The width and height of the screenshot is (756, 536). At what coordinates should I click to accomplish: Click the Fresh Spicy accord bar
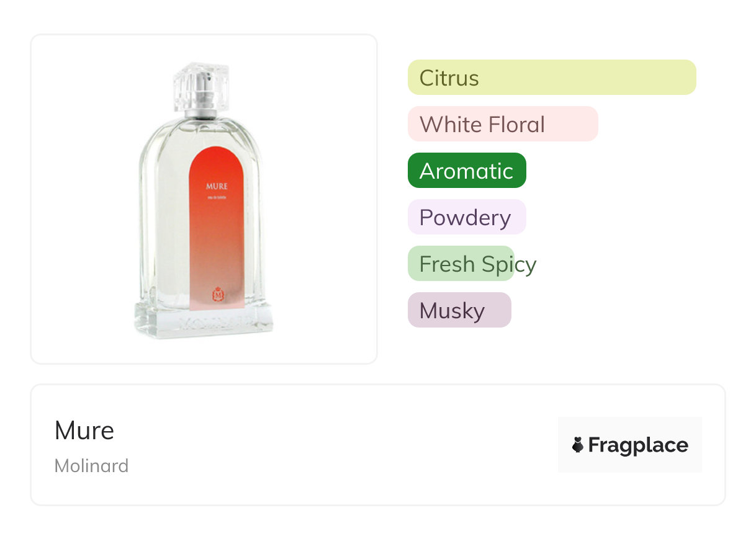click(461, 264)
